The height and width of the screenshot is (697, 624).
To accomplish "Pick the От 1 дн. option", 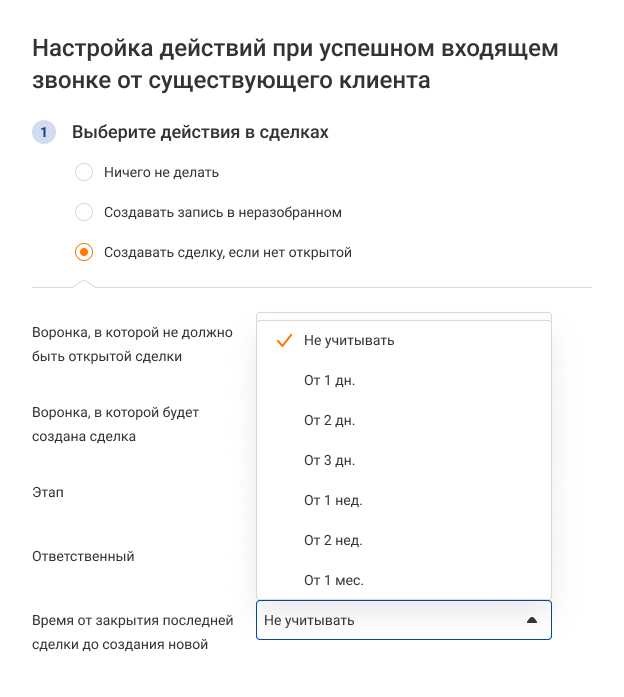I will click(329, 380).
